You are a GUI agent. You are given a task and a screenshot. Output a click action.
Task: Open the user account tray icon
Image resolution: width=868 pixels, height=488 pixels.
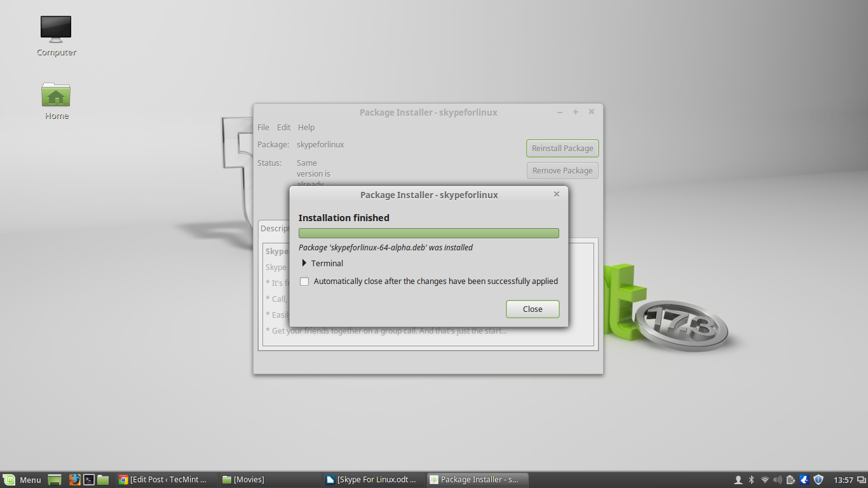738,480
